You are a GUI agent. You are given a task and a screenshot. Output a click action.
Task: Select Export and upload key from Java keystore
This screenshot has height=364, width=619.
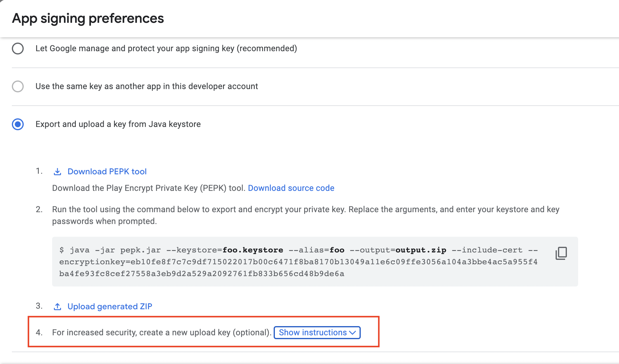point(18,124)
